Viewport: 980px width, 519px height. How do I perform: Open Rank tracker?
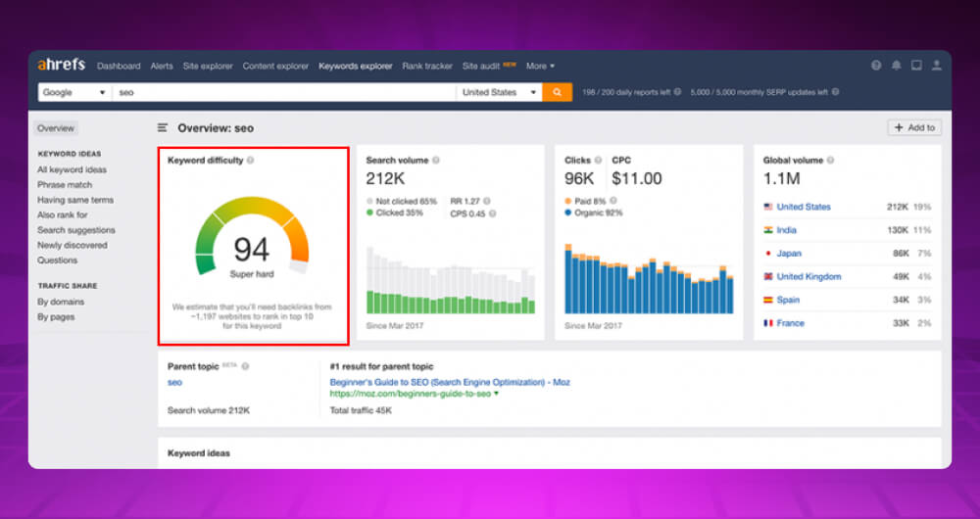tap(427, 66)
